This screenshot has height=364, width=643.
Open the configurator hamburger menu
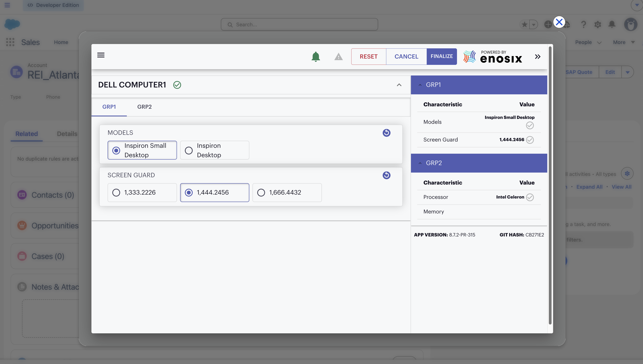[x=101, y=55]
